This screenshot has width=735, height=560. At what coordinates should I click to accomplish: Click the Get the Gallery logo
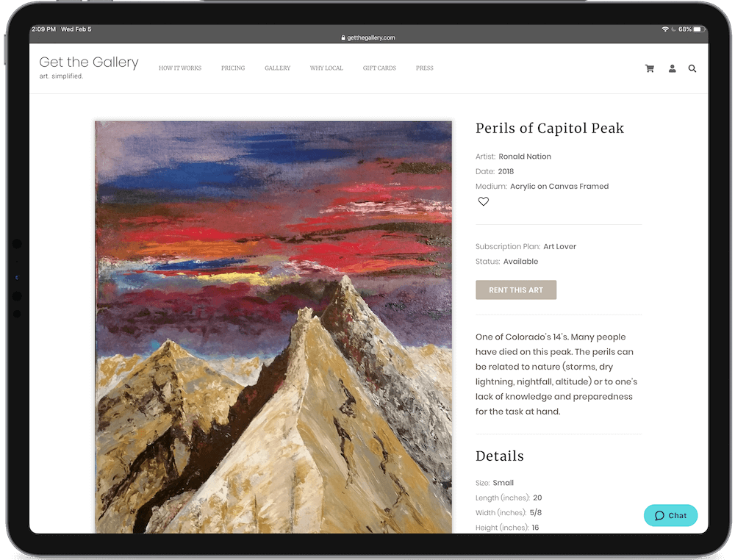89,67
